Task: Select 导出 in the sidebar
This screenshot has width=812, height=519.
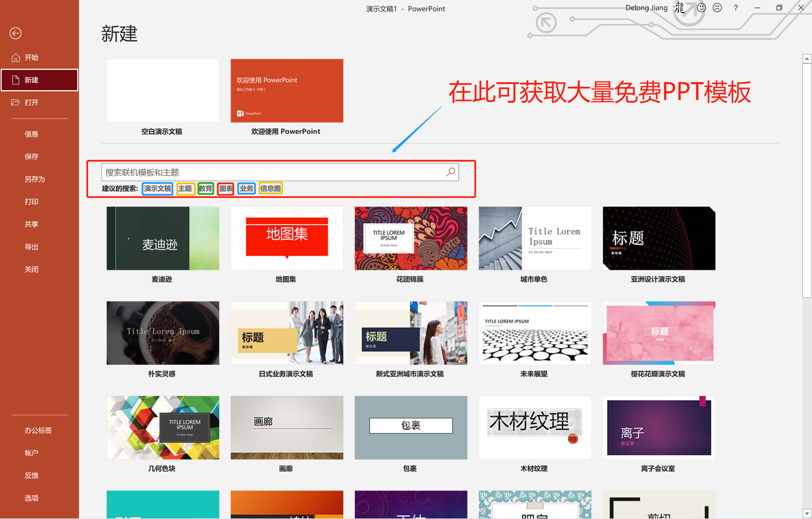Action: 31,247
